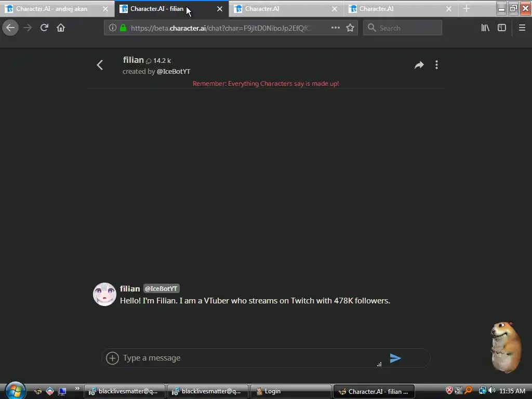Click filian's greeting message text
The width and height of the screenshot is (532, 399).
tap(255, 301)
